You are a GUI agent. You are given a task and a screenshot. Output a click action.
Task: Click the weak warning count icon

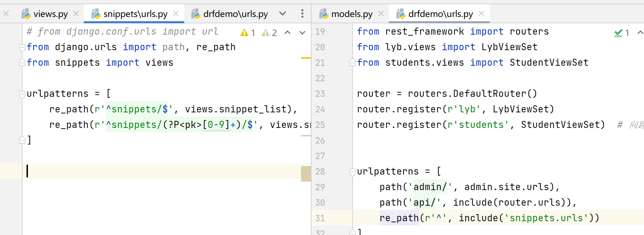click(266, 33)
